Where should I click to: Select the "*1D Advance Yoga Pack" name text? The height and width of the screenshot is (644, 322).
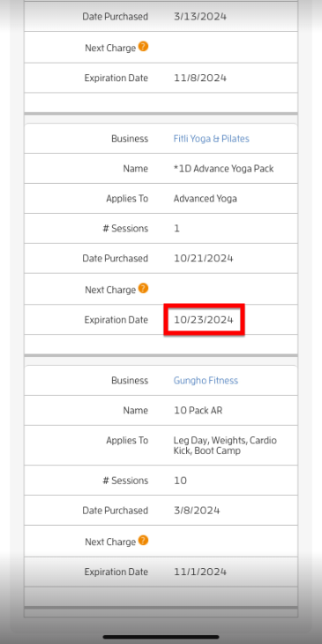[223, 169]
